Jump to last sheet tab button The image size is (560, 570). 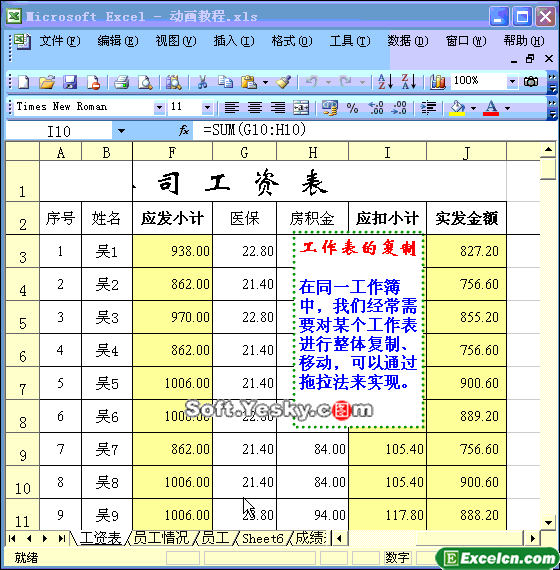click(62, 538)
